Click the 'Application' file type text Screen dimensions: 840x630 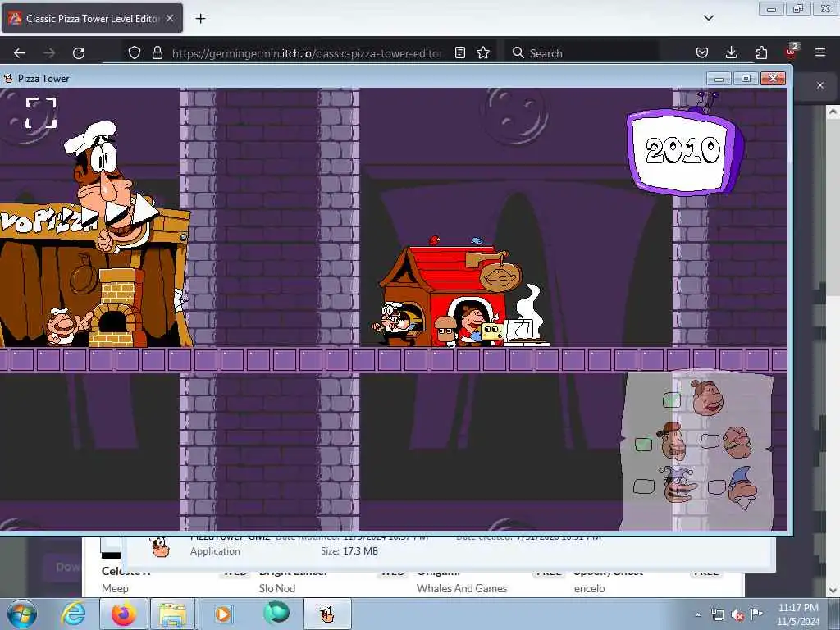[215, 551]
